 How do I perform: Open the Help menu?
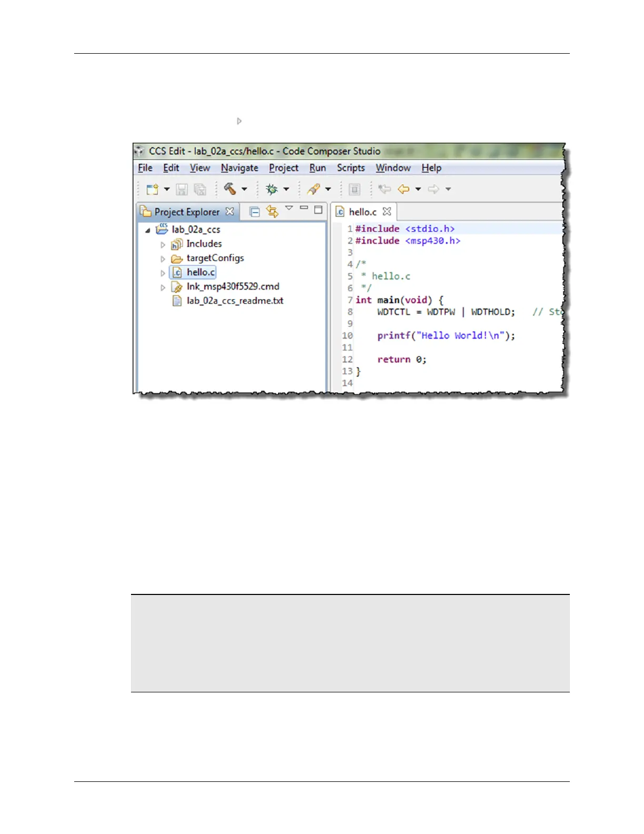[x=431, y=168]
